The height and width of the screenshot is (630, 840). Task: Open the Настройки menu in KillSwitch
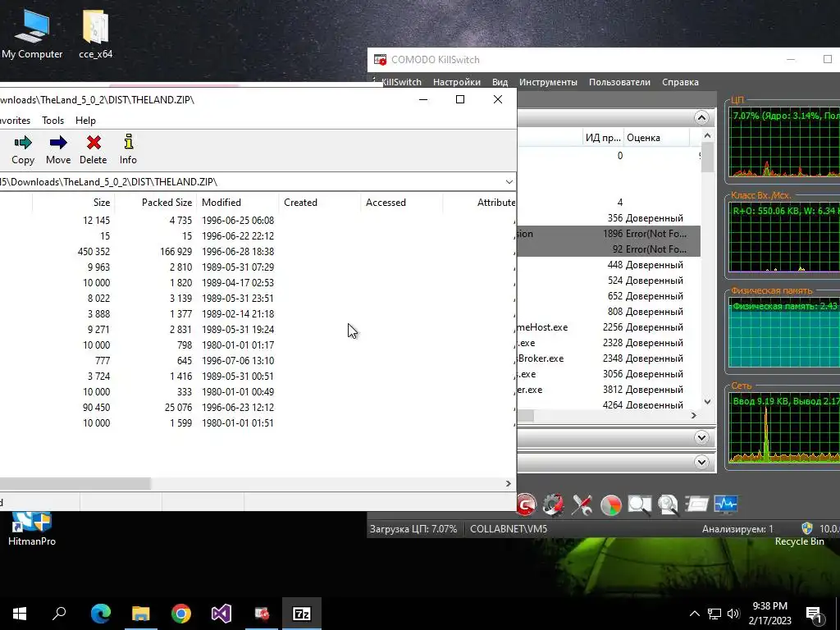pos(456,82)
